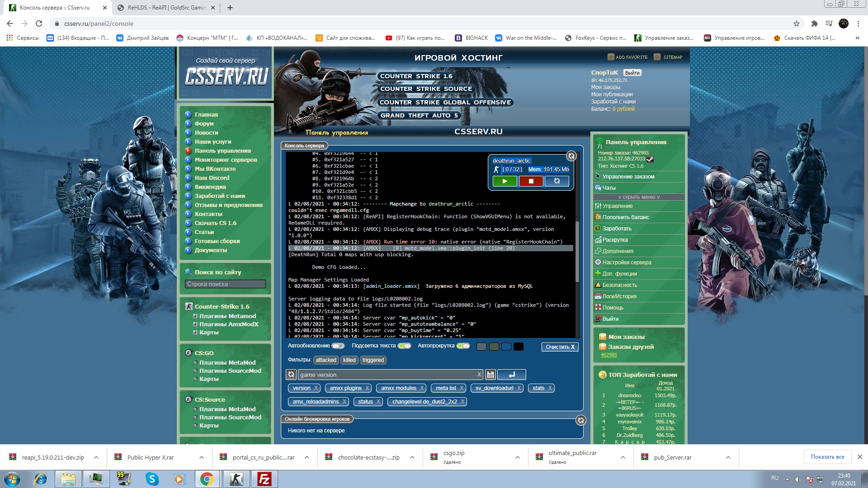This screenshot has height=488, width=868.
Task: Switch to the ReHLDS - ReAPI browser tab
Action: pos(167,8)
